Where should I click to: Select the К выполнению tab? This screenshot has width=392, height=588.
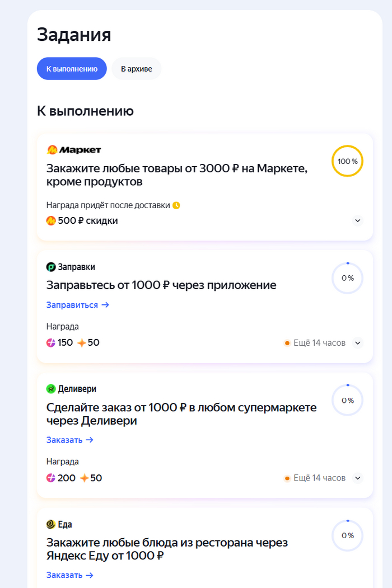click(x=72, y=69)
